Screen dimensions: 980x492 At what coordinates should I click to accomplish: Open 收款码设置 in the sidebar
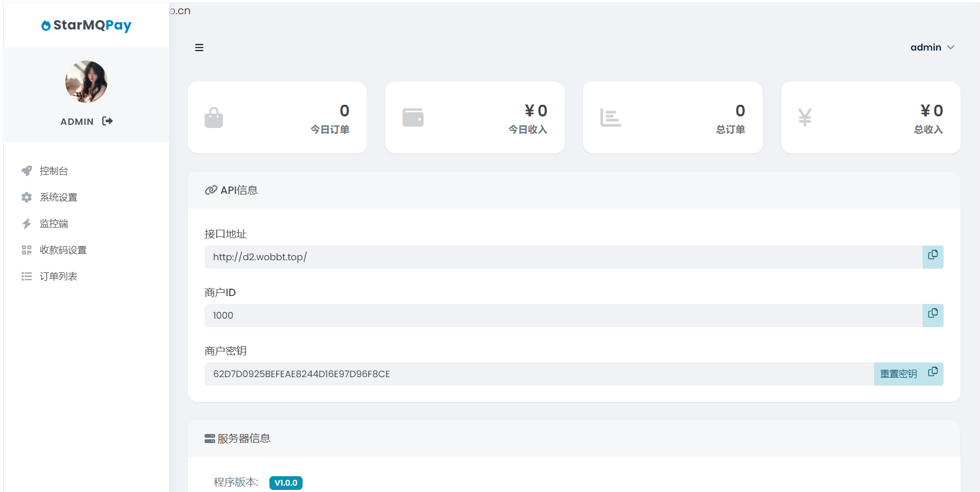coord(63,250)
